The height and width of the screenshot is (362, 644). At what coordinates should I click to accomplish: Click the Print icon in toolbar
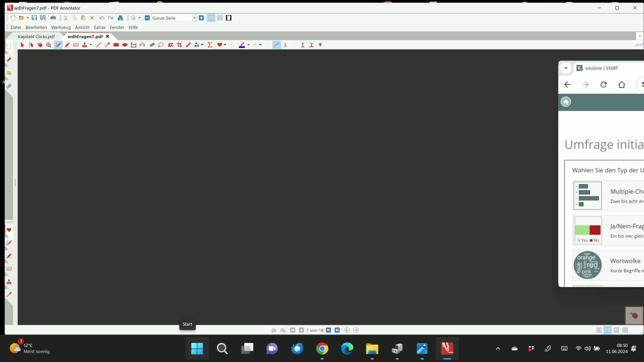click(x=53, y=18)
